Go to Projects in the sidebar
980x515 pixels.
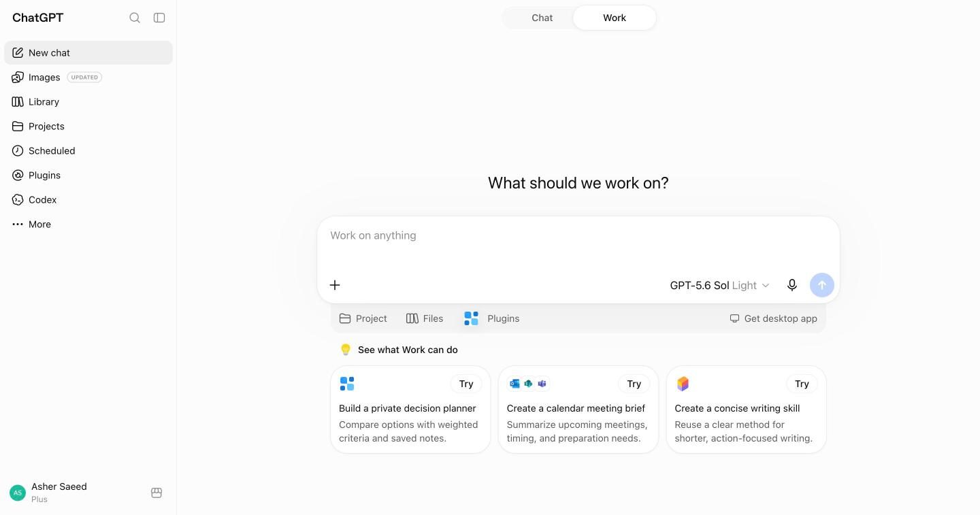coord(88,126)
